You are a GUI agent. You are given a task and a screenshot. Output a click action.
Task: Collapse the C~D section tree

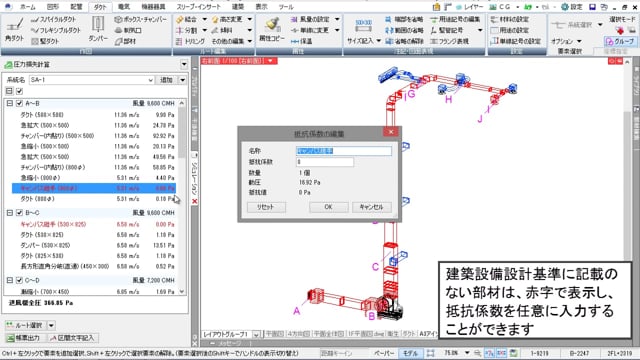pyautogui.click(x=10, y=280)
